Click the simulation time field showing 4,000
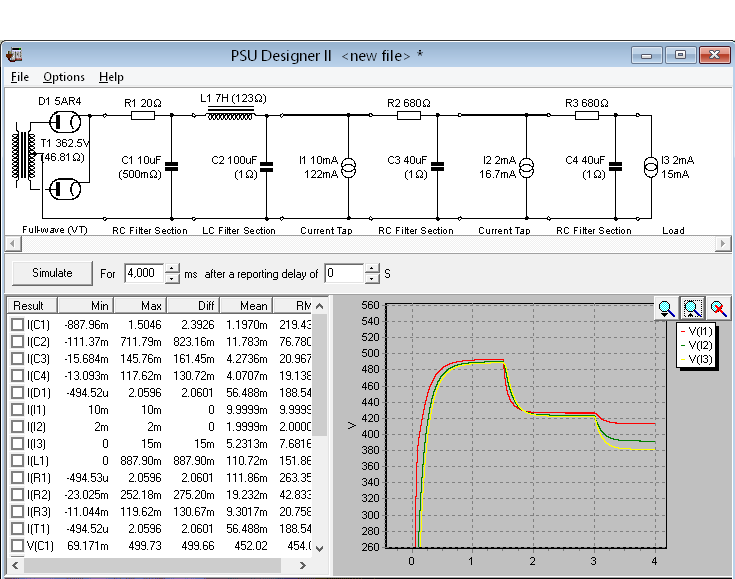 click(x=144, y=273)
